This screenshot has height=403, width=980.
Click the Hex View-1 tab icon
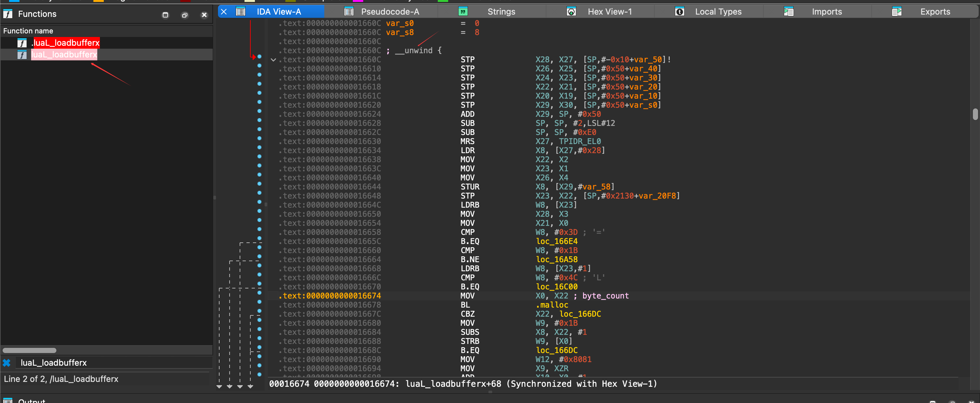pyautogui.click(x=571, y=12)
